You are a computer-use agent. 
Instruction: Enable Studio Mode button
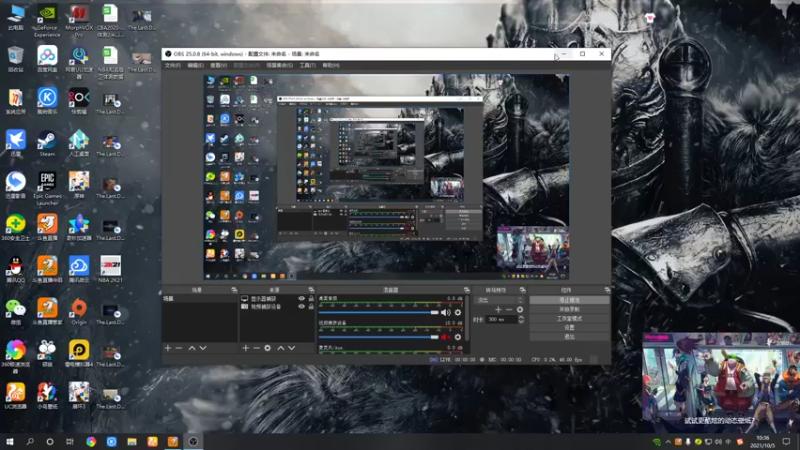point(569,319)
